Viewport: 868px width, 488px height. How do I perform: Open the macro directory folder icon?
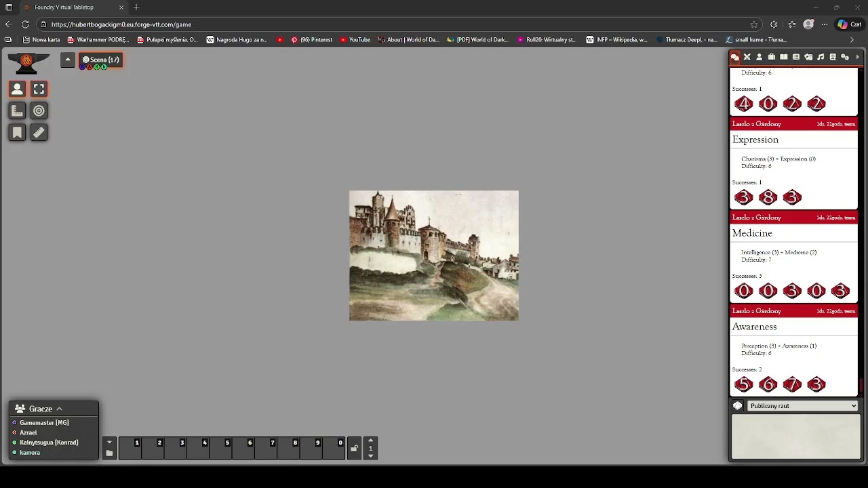click(109, 453)
